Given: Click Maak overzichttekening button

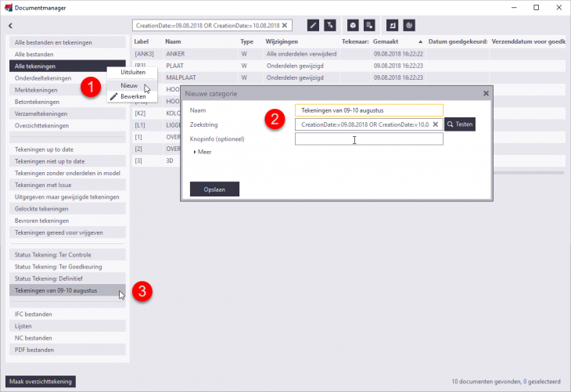Looking at the screenshot, I should pos(42,382).
